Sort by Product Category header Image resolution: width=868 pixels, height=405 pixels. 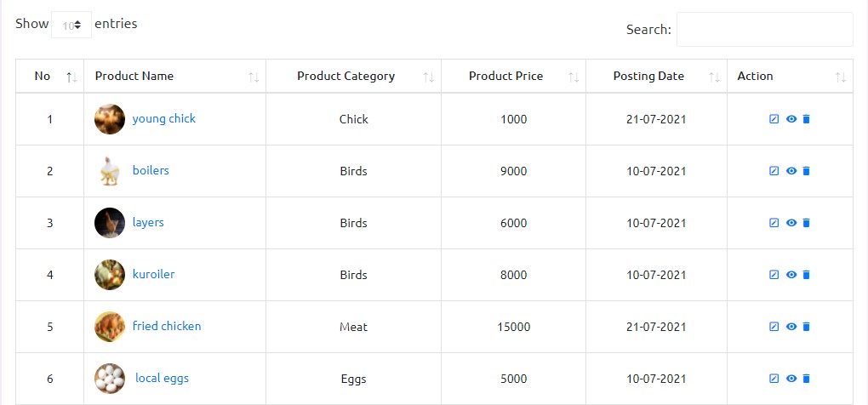coord(345,76)
